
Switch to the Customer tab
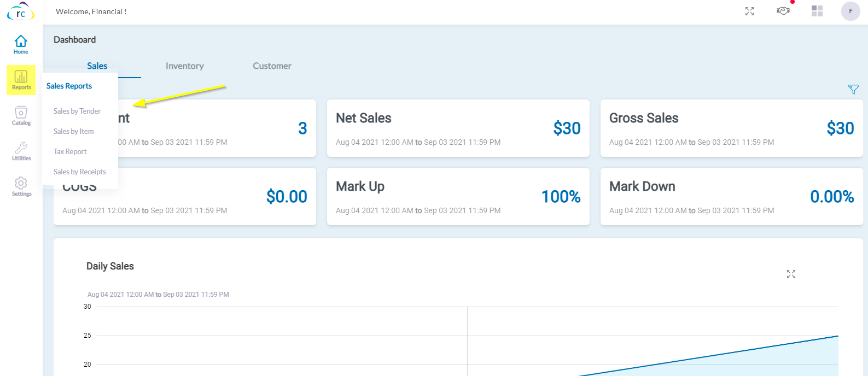pos(272,66)
